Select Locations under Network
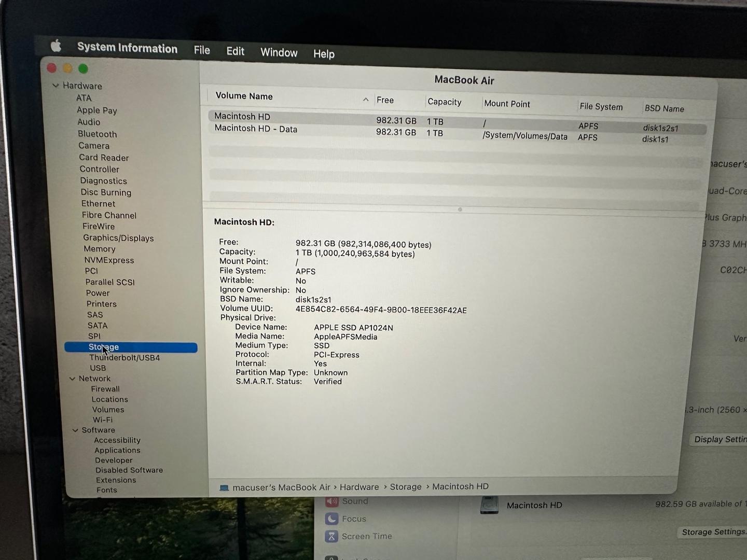This screenshot has width=747, height=560. pos(109,399)
